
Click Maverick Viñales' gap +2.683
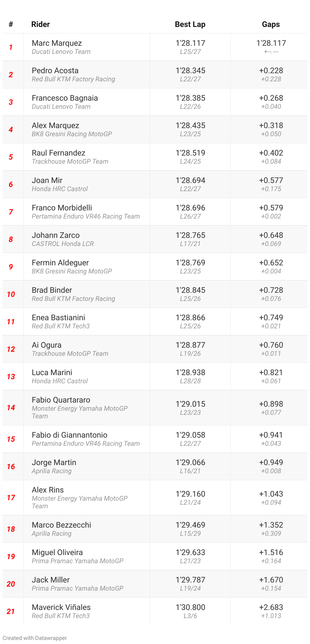[x=271, y=607]
